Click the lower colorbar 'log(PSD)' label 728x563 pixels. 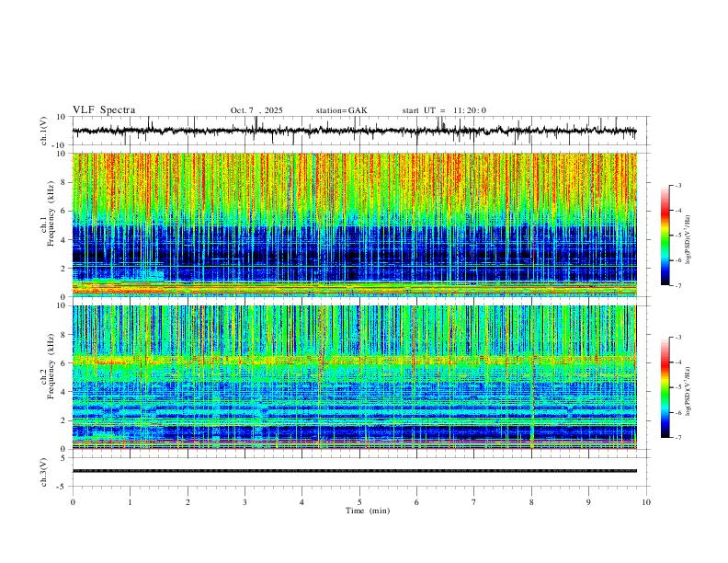pos(688,392)
